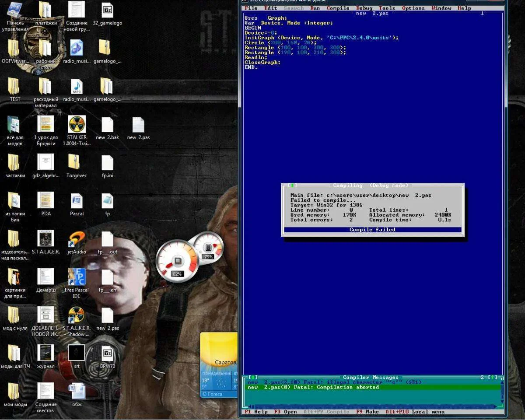Select the gdz_algebr document icon

tap(46, 166)
